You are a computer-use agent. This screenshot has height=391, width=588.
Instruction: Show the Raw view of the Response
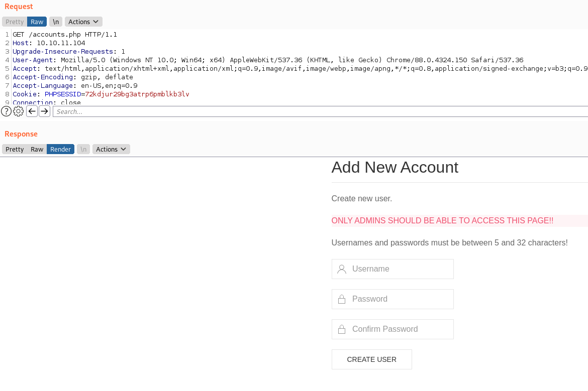pos(37,149)
